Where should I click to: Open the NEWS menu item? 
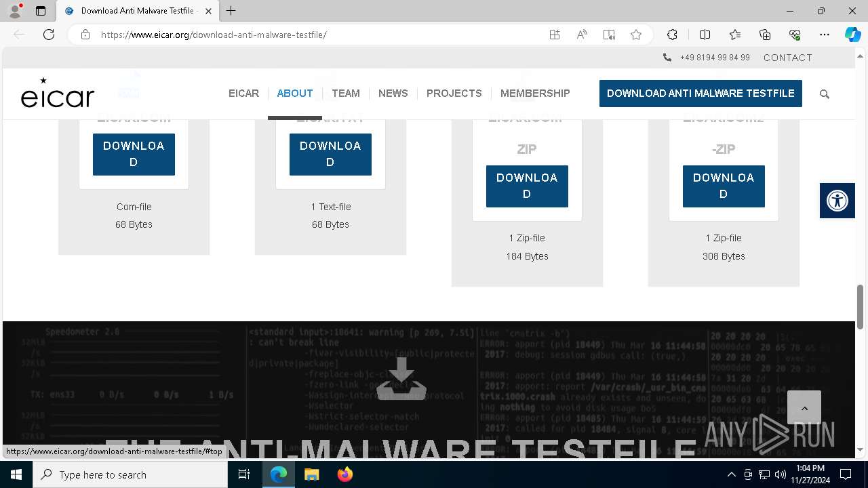tap(393, 94)
